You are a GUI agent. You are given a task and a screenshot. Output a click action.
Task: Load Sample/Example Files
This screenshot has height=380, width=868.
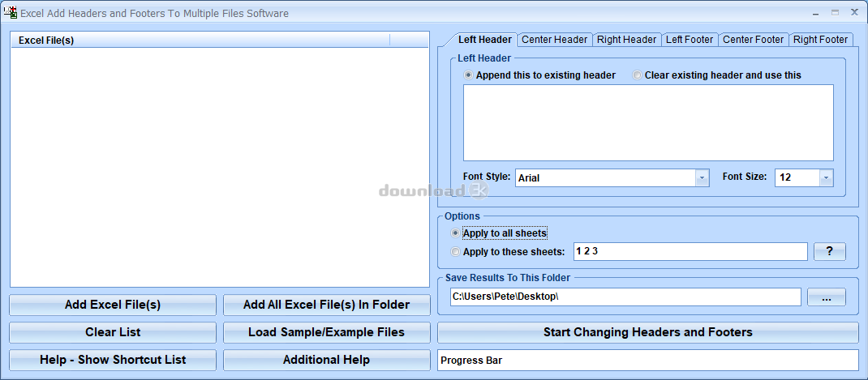click(x=327, y=332)
